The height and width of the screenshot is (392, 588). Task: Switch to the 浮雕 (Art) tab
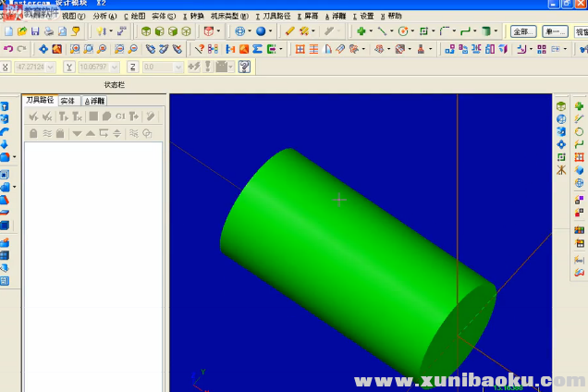click(x=95, y=100)
